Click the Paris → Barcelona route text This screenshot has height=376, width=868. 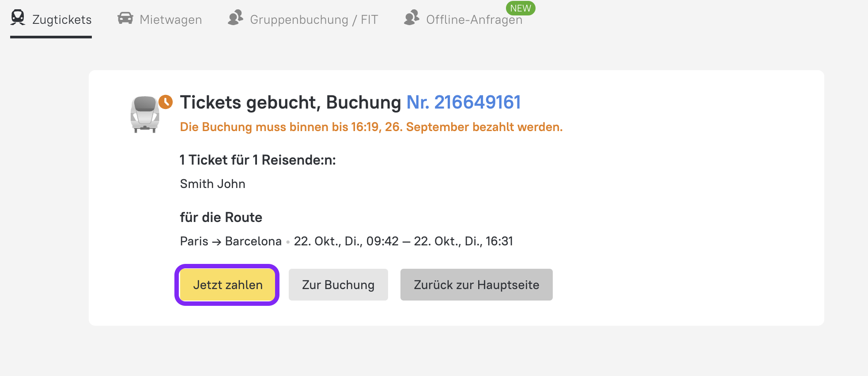pos(230,241)
